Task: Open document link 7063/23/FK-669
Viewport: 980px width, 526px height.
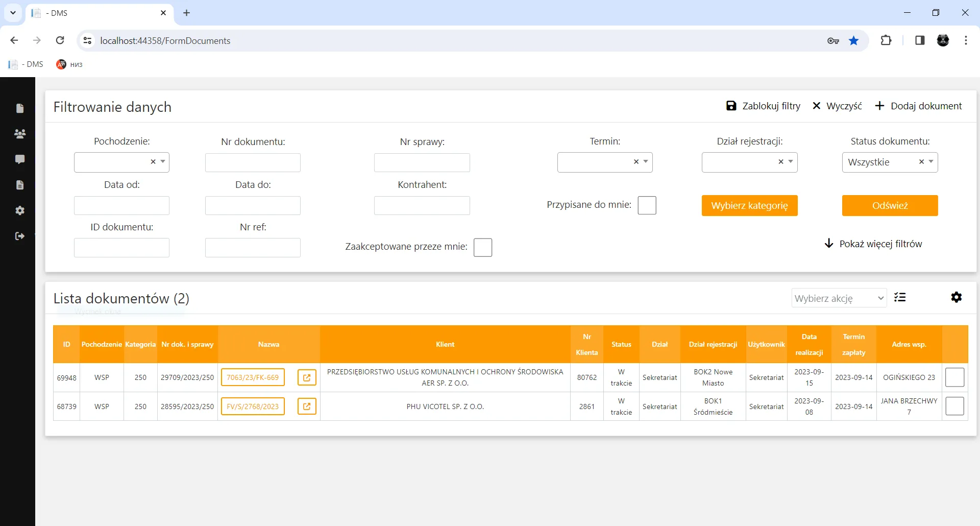Action: (253, 377)
